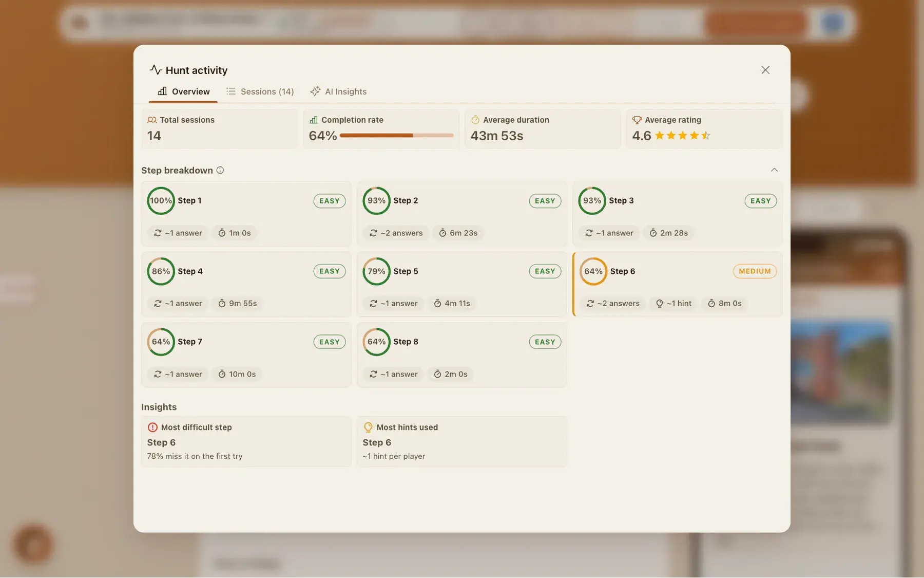Viewport: 924px width, 578px height.
Task: Open the Most difficult step insight card
Action: 246,441
